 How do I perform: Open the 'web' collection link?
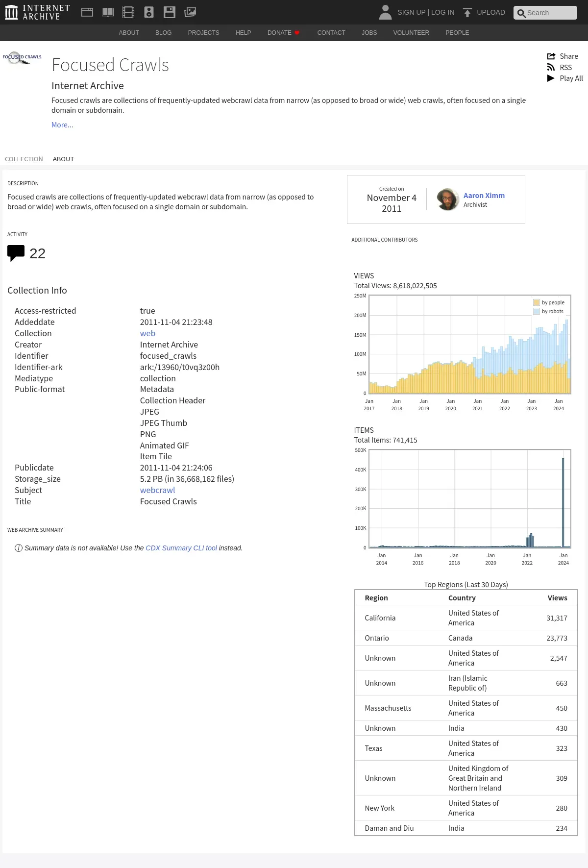point(147,333)
